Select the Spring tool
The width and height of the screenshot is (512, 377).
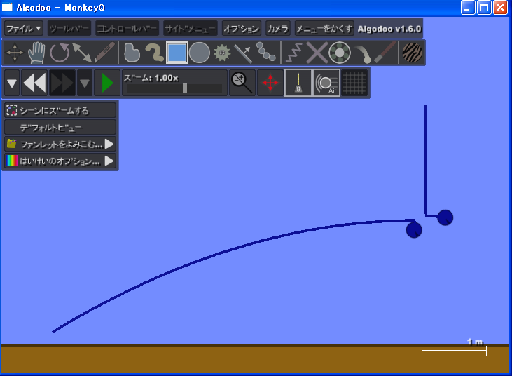pos(293,53)
